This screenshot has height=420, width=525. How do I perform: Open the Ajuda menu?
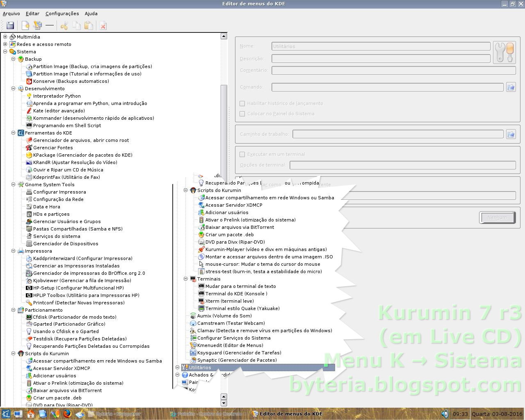(91, 14)
